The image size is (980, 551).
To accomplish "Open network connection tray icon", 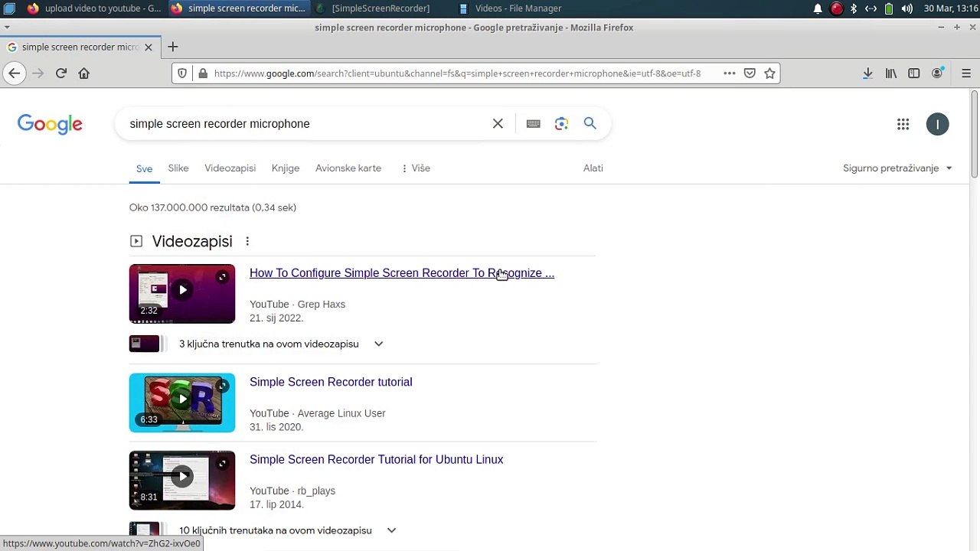I will [x=871, y=8].
